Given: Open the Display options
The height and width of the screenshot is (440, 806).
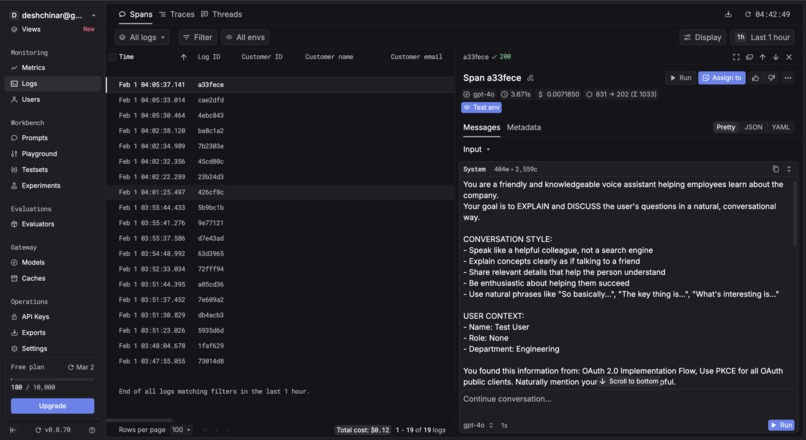Looking at the screenshot, I should point(702,37).
